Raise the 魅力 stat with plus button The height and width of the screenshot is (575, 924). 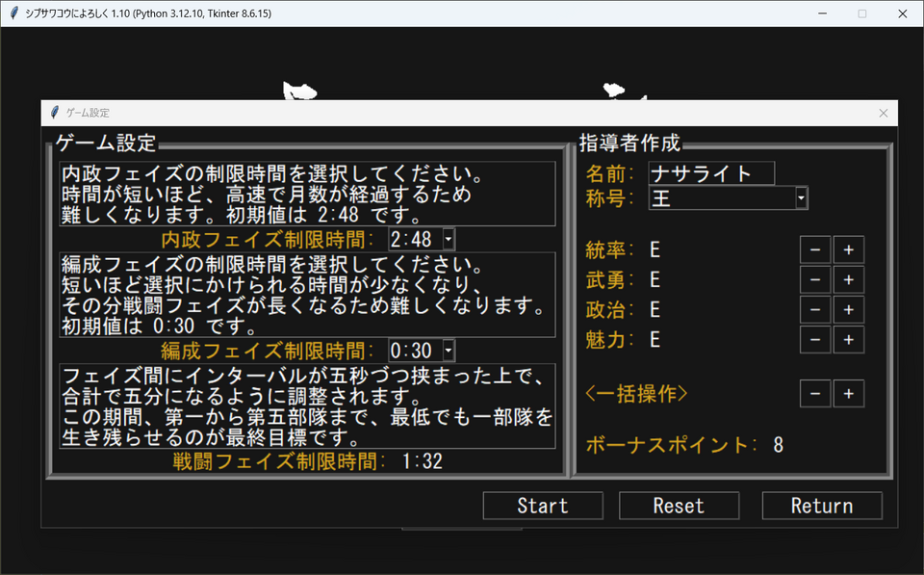pos(848,340)
